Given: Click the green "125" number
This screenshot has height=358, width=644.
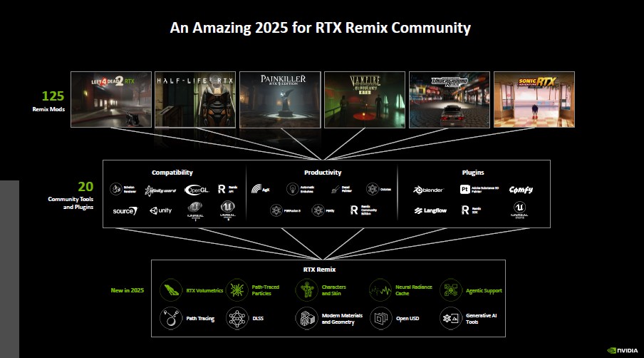Looking at the screenshot, I should [x=53, y=96].
